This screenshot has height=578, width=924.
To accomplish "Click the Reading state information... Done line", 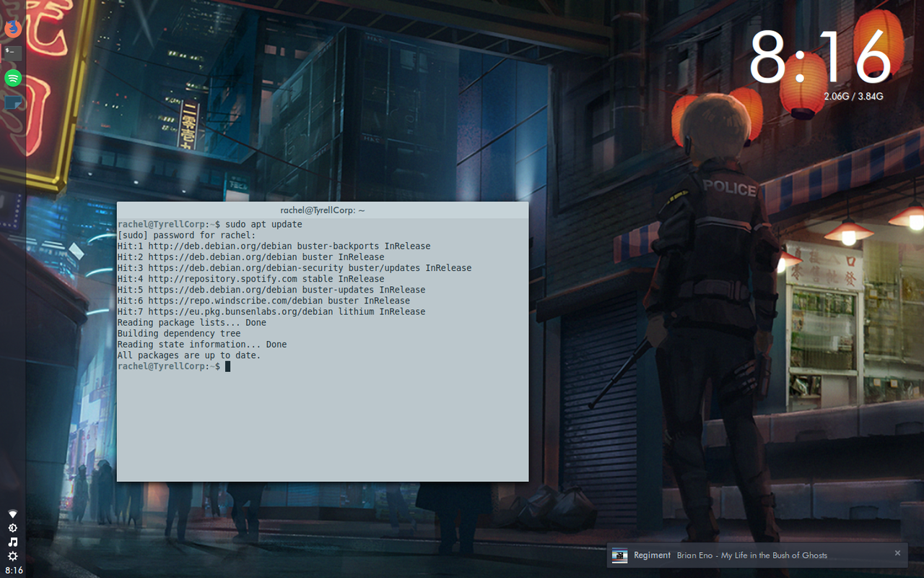I will tap(201, 345).
